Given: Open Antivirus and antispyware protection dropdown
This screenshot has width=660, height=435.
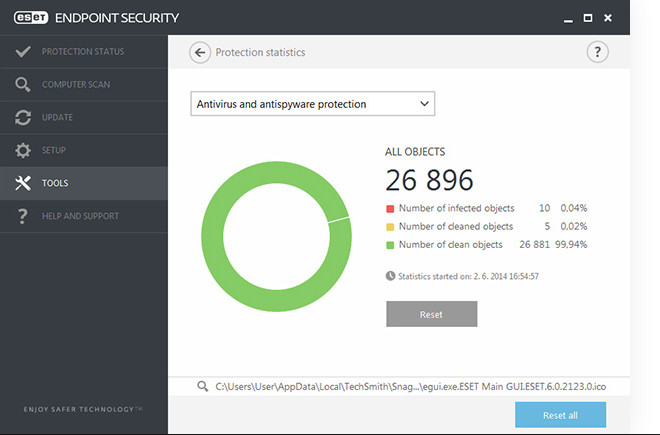Looking at the screenshot, I should tap(313, 104).
